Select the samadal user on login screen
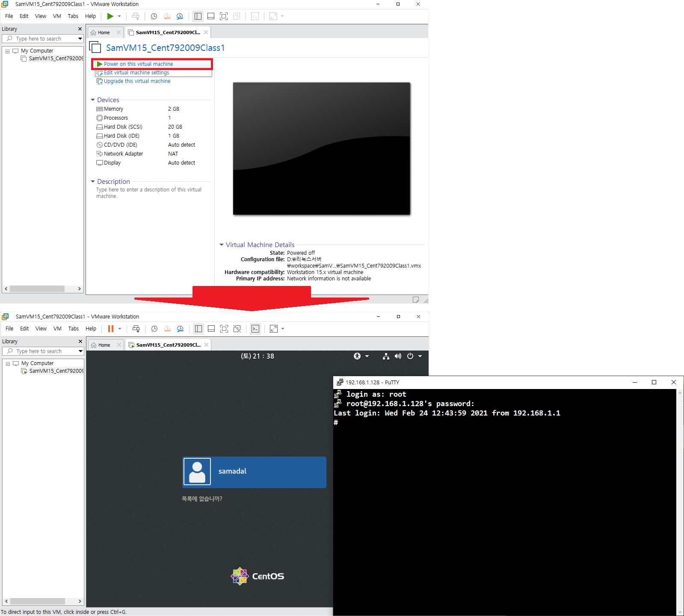This screenshot has width=684, height=616. pos(254,472)
